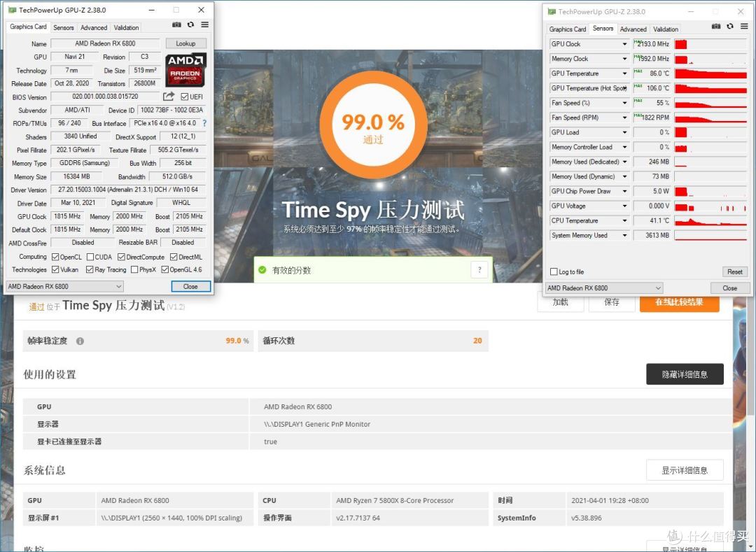The image size is (756, 552).
Task: Click the Reset button in Sensors window
Action: coord(735,271)
